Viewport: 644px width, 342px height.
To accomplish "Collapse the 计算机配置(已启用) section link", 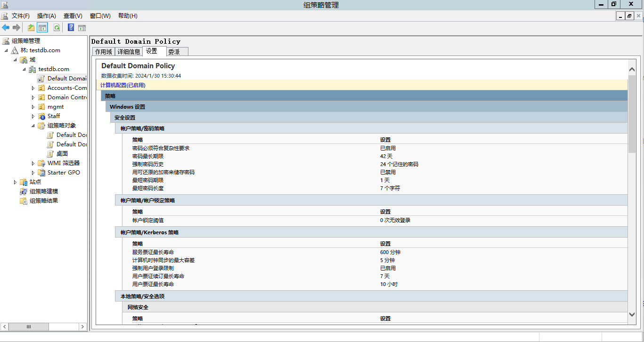I will (x=123, y=85).
